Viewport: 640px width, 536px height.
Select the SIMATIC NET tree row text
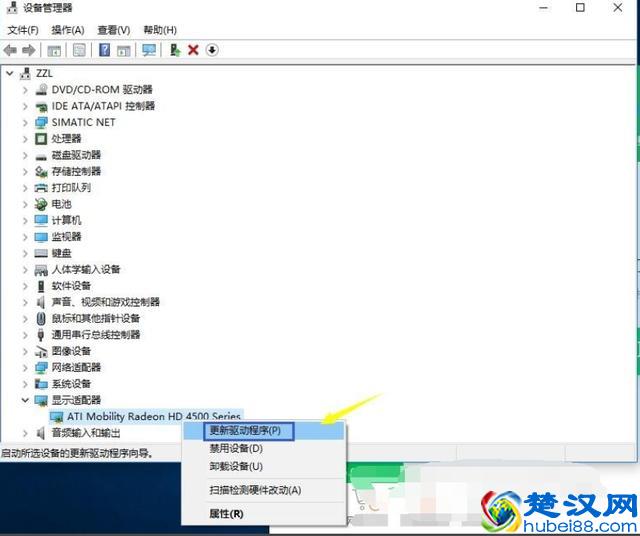pyautogui.click(x=83, y=122)
